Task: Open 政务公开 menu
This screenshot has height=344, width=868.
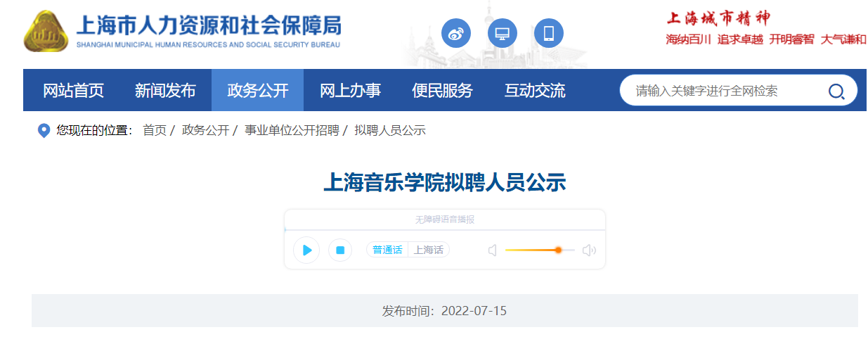Action: 258,90
